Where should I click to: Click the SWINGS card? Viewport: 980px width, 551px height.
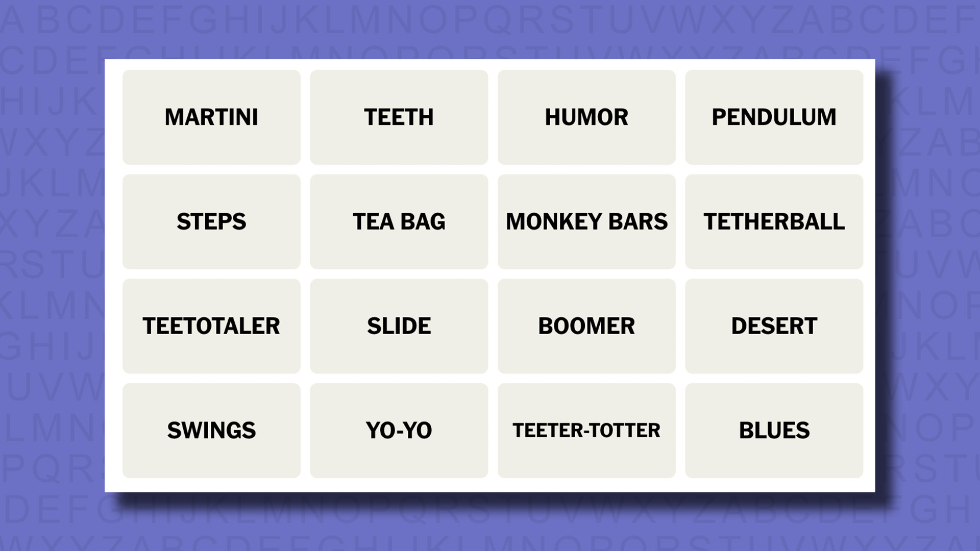tap(211, 430)
